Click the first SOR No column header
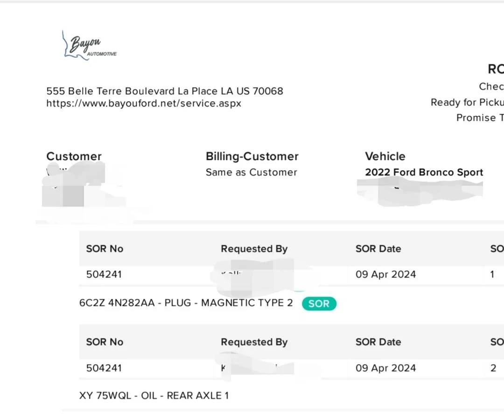504x420 pixels. tap(105, 249)
